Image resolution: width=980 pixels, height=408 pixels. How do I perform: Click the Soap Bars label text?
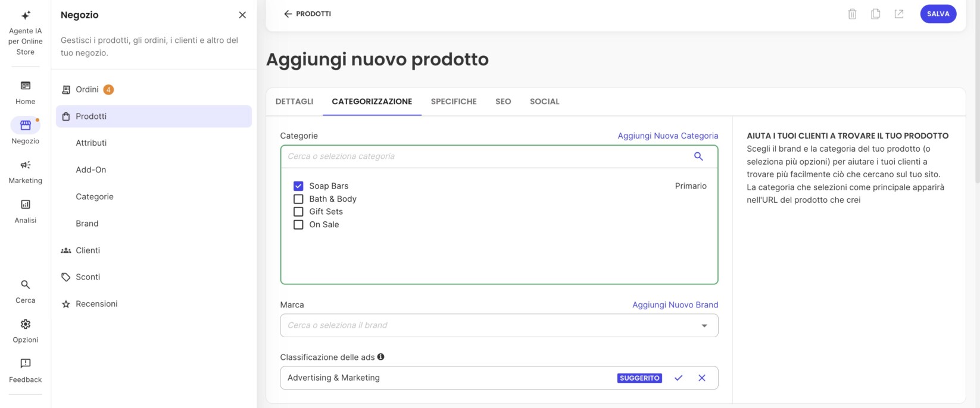coord(329,186)
